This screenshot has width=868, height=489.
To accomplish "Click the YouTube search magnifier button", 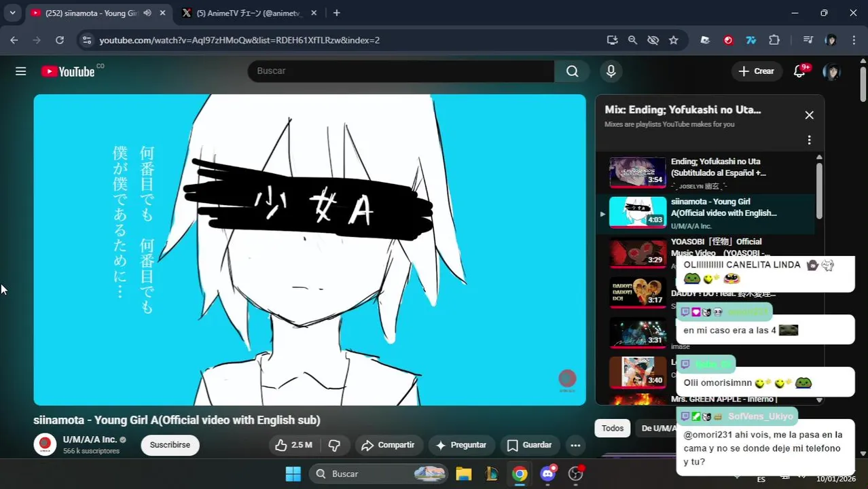I will (573, 71).
